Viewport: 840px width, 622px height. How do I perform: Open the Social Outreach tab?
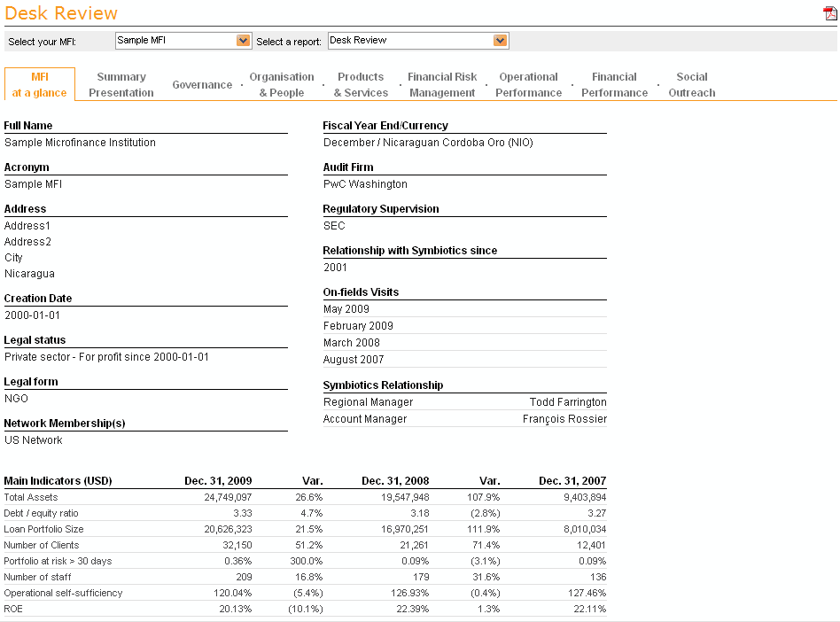(692, 85)
